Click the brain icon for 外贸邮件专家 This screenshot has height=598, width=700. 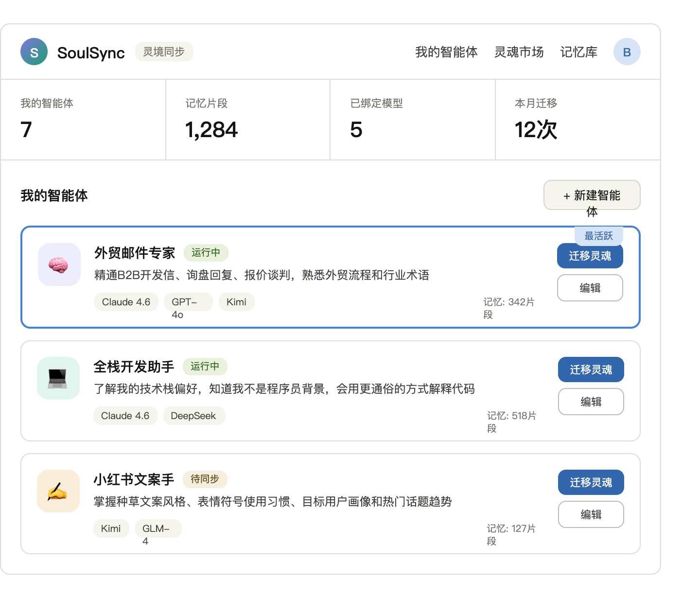[x=59, y=264]
